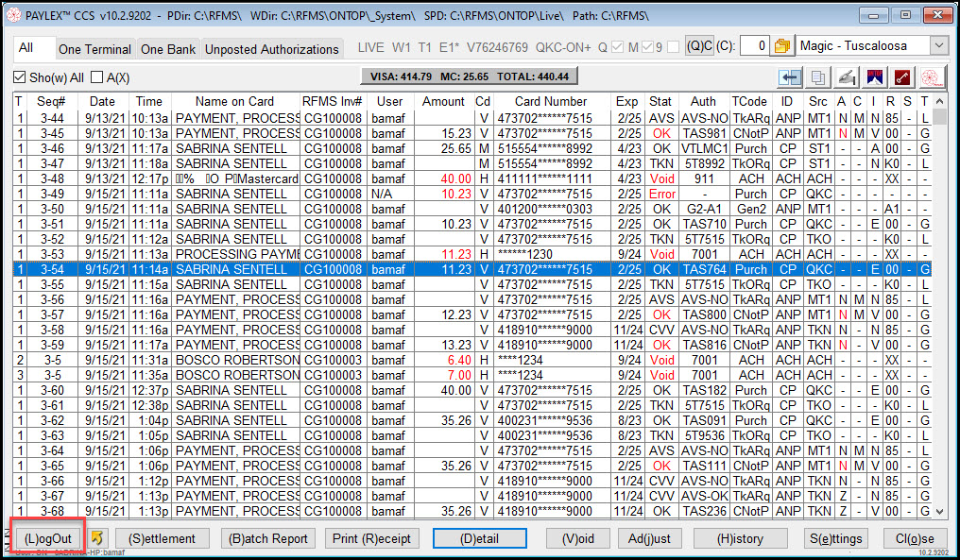Click amount 6.40 in BOSCO ROBERTSON row
The image size is (960, 560).
coord(459,360)
